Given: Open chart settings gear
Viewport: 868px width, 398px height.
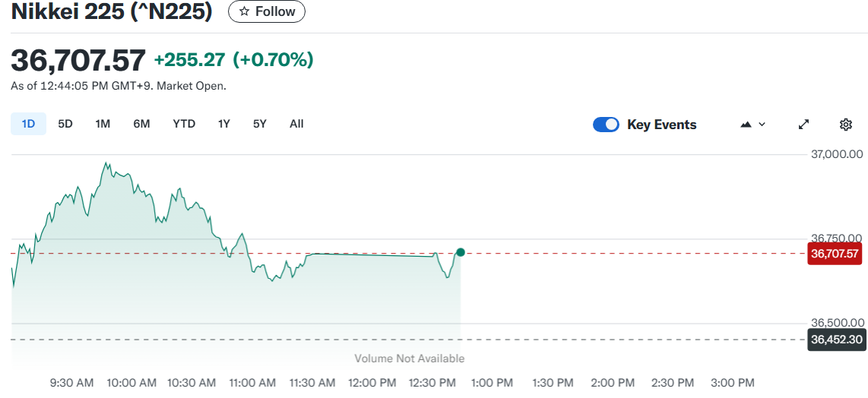Looking at the screenshot, I should (846, 125).
